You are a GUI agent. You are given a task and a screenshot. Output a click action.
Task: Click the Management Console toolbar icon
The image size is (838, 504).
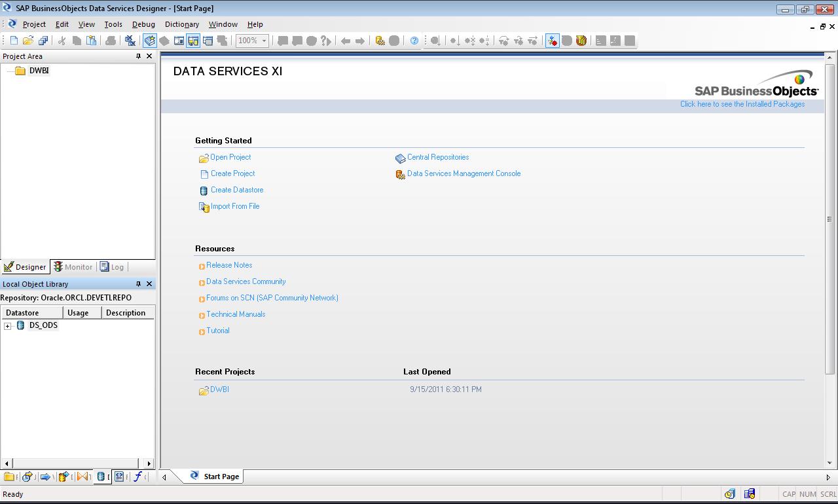click(380, 41)
